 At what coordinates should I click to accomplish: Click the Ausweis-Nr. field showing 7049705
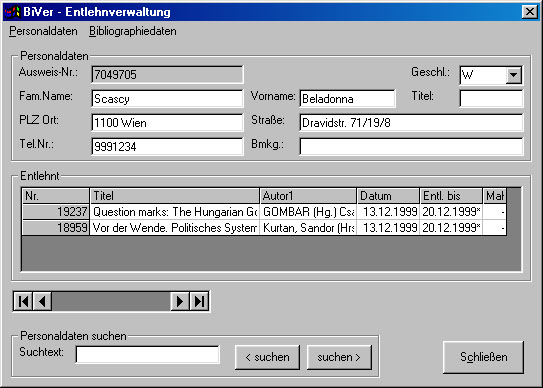tap(167, 75)
